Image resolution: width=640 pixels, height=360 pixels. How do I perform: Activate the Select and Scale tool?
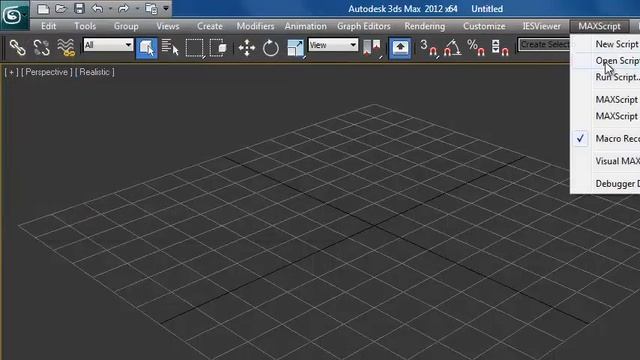click(296, 48)
